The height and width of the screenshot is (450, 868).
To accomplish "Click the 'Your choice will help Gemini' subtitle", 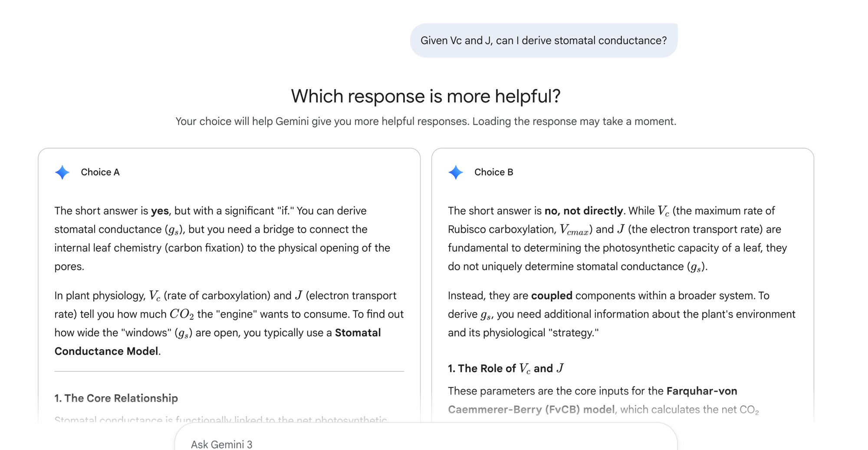I will 425,122.
